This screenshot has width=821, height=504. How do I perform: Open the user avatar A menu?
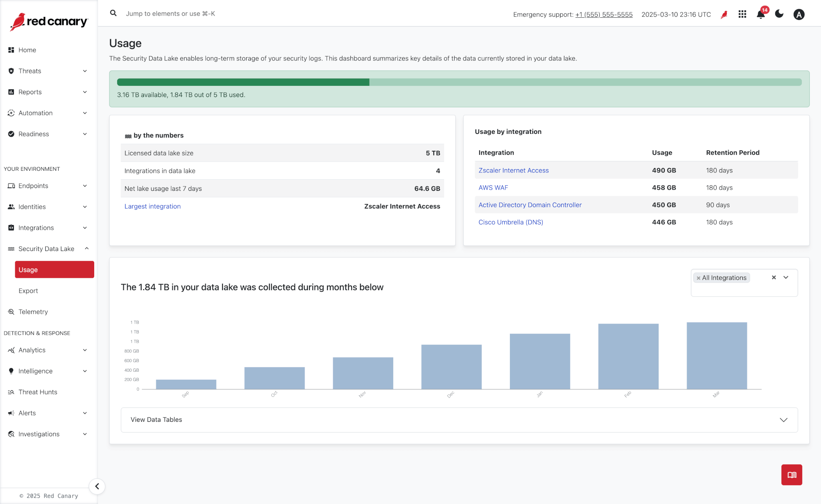point(799,14)
